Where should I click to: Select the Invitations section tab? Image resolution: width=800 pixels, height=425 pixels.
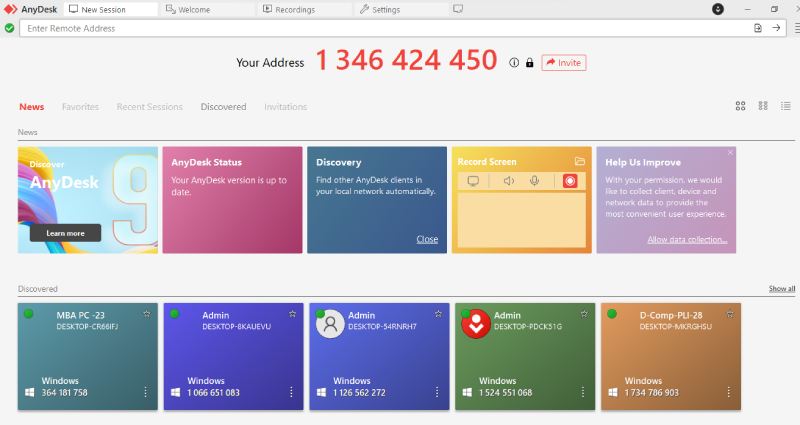pyautogui.click(x=286, y=107)
